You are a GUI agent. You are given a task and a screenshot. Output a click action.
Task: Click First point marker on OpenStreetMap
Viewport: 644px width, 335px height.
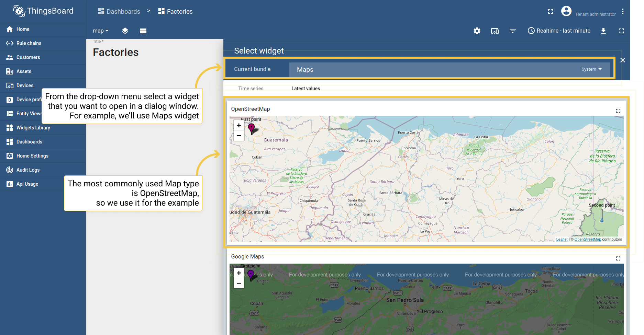click(x=252, y=128)
